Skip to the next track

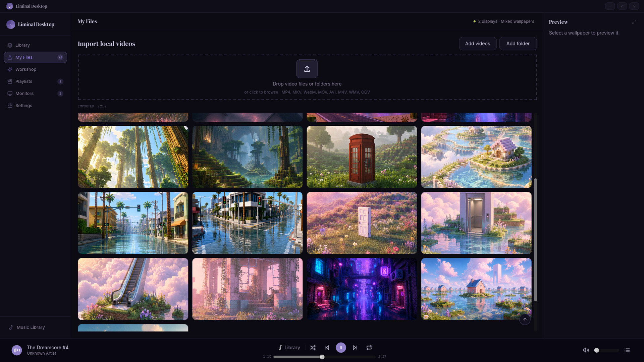click(355, 348)
